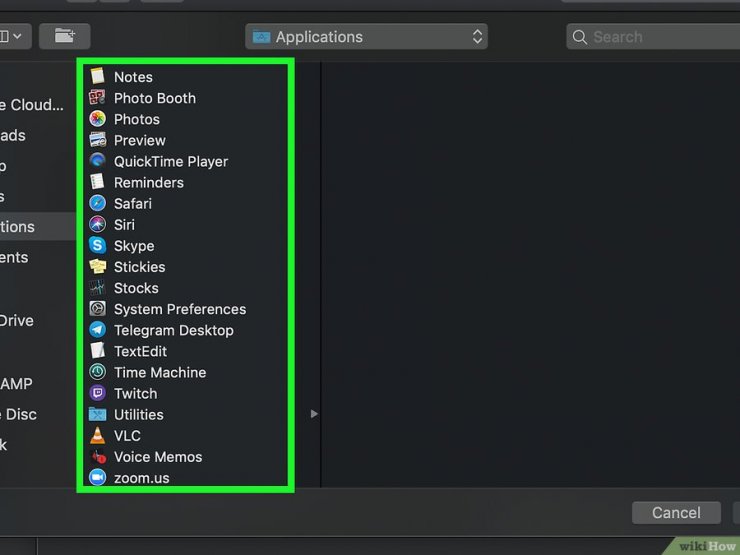Click the Voice Memos icon
Viewport: 740px width, 555px height.
click(x=98, y=456)
